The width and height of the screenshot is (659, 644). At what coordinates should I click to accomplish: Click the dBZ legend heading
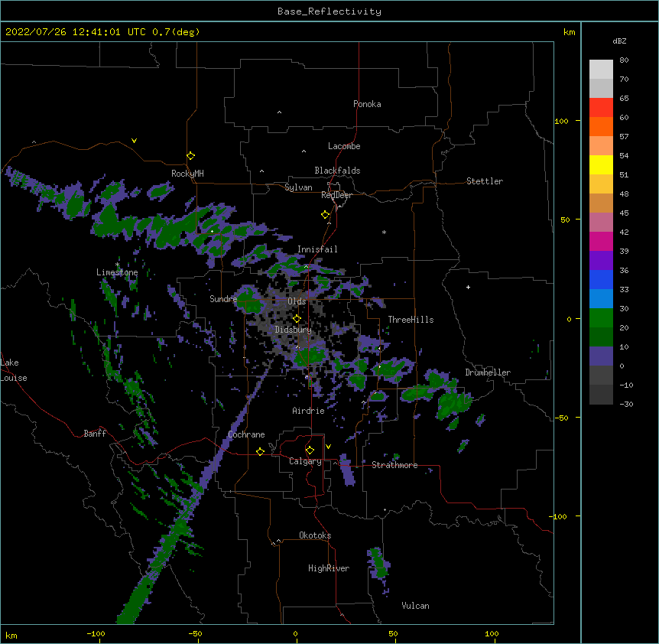[x=619, y=41]
